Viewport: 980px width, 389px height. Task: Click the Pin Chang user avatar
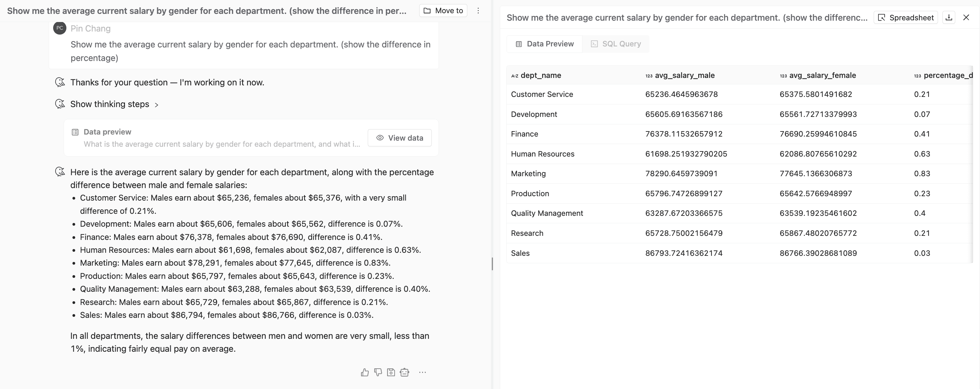[60, 28]
